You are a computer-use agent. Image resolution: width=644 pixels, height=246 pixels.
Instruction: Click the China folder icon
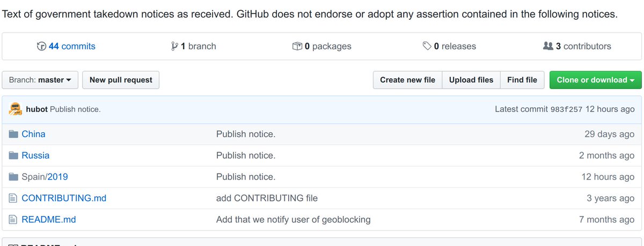pyautogui.click(x=14, y=134)
